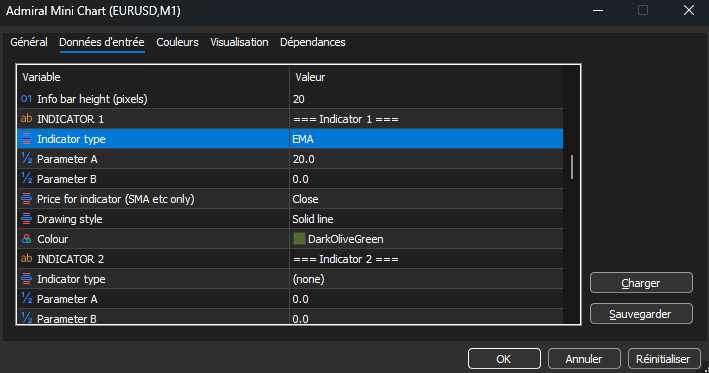The width and height of the screenshot is (709, 373).
Task: Click the string icon next to INDICATOR 1
Action: 27,118
